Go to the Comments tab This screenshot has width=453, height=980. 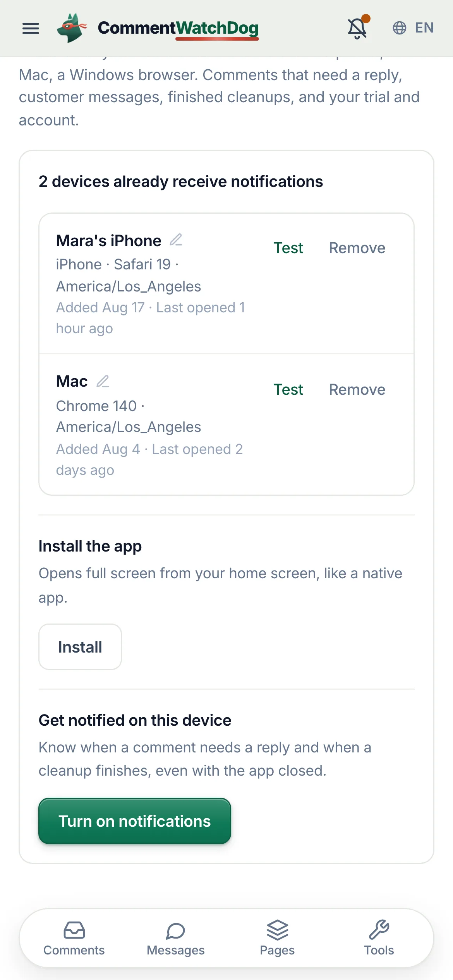[x=74, y=938]
